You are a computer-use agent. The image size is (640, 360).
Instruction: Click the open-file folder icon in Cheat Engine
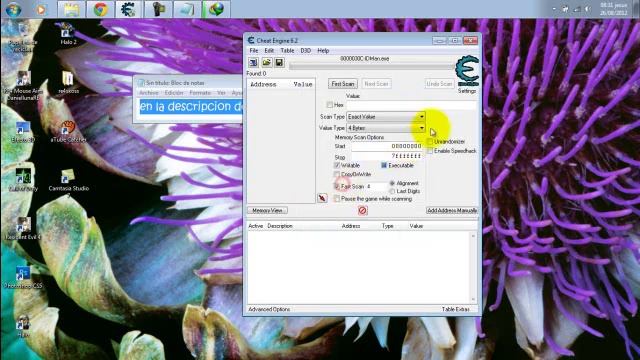pos(267,62)
